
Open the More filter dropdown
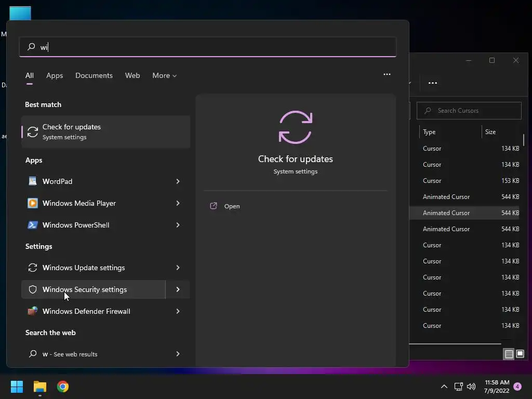pyautogui.click(x=165, y=75)
